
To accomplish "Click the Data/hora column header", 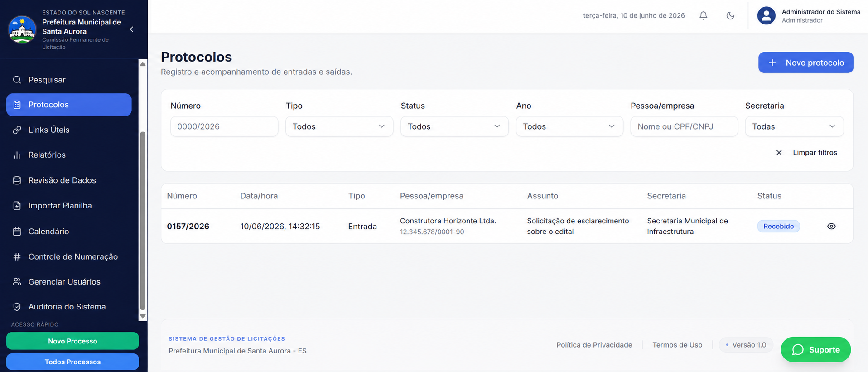I will coord(259,196).
